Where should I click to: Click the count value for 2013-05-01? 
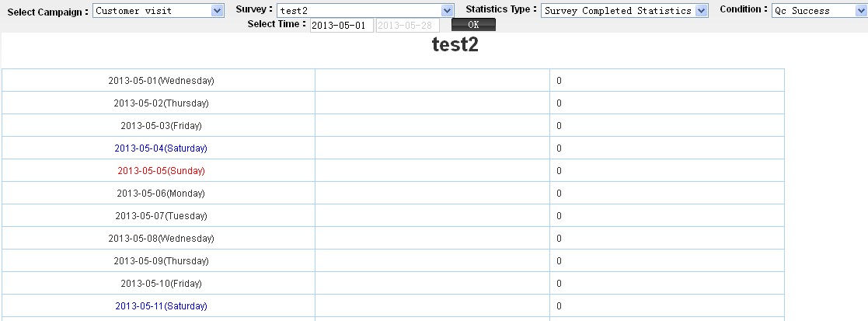click(x=559, y=81)
